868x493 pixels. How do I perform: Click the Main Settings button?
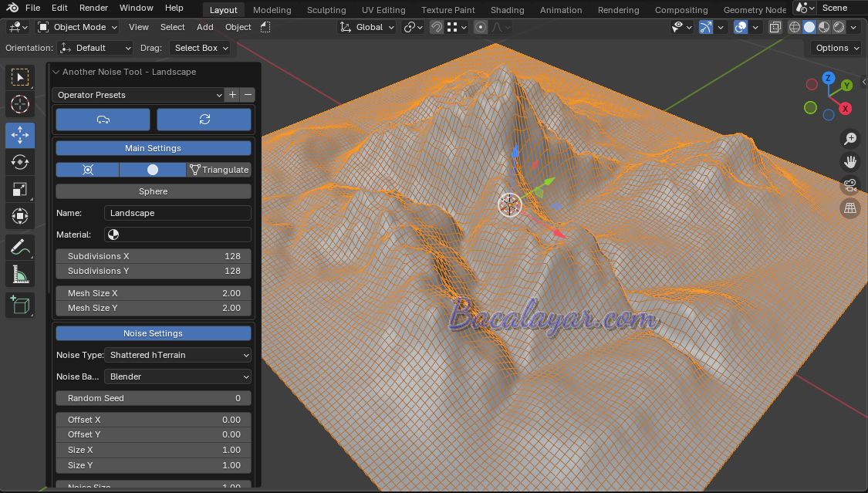click(154, 148)
